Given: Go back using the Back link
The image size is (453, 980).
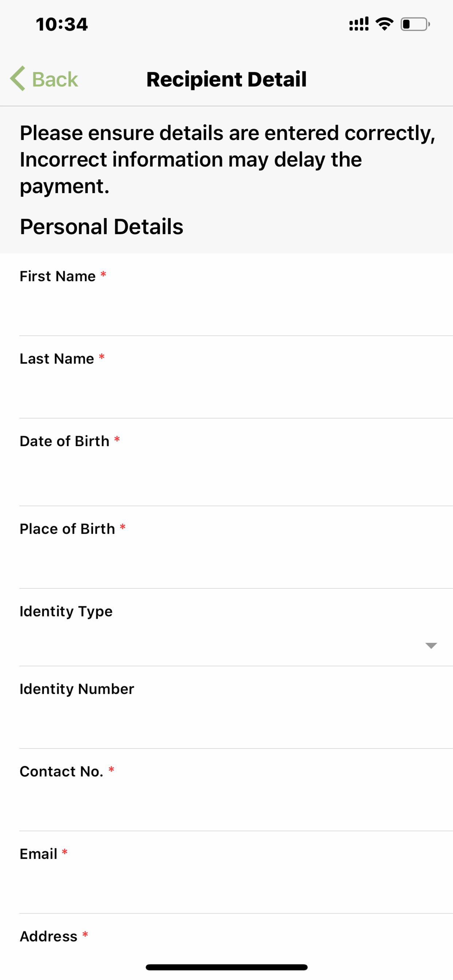Looking at the screenshot, I should point(44,79).
